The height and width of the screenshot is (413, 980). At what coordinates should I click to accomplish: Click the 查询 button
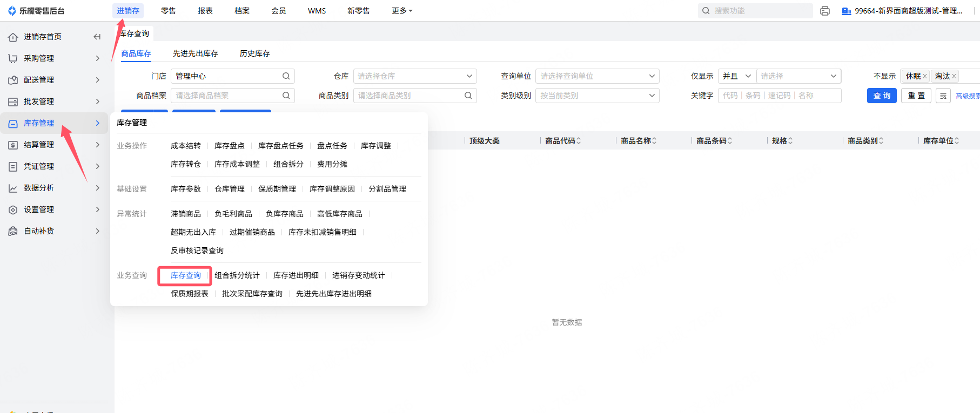click(x=882, y=96)
